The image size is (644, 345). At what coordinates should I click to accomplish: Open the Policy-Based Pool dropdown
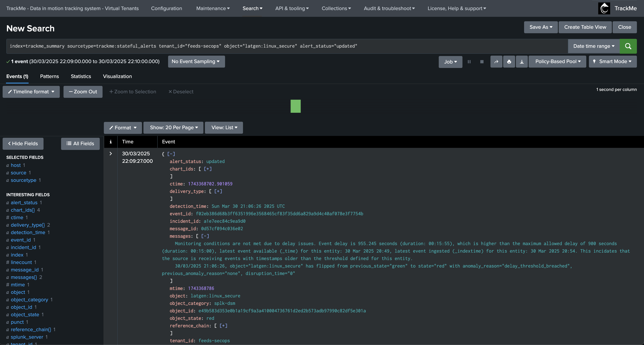click(558, 62)
